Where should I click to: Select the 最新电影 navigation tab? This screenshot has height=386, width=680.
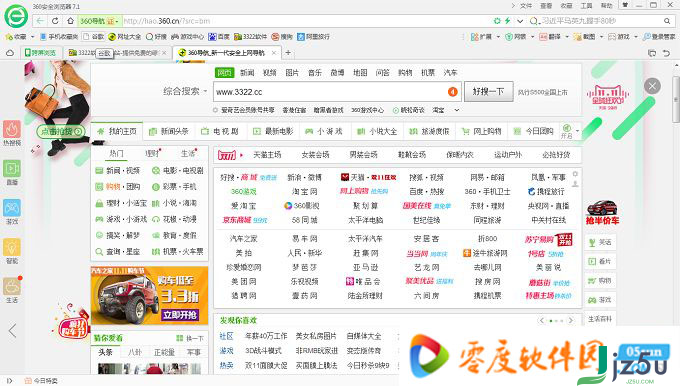[274, 131]
